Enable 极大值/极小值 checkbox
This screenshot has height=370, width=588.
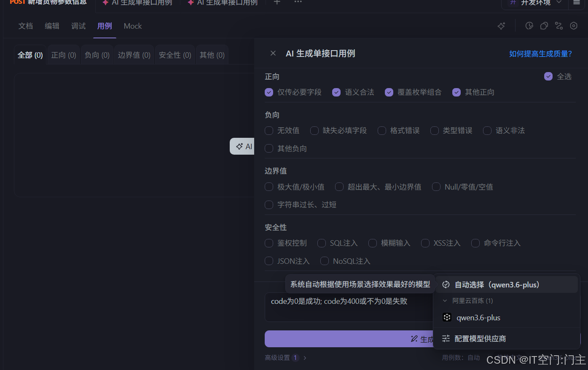click(x=269, y=187)
